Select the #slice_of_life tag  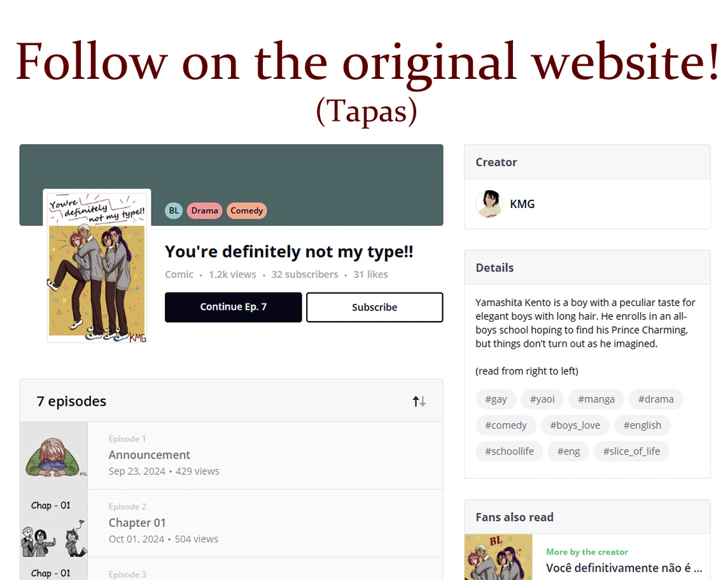pos(631,451)
